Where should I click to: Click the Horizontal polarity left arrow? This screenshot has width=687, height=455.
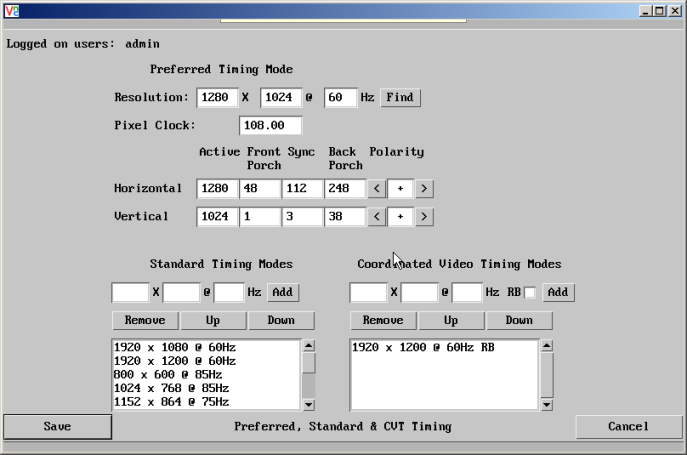pos(376,188)
